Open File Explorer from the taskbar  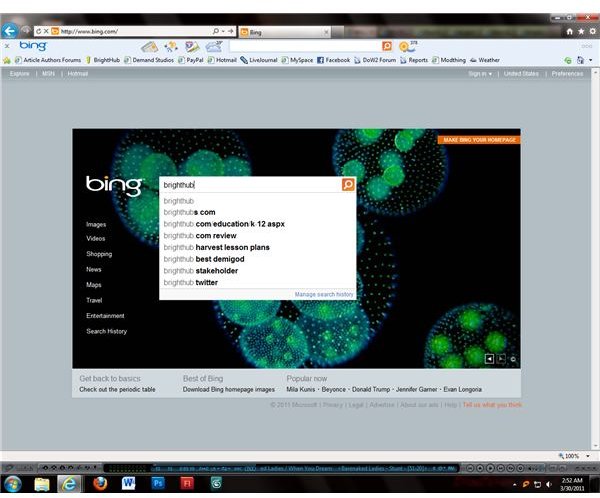(42, 484)
